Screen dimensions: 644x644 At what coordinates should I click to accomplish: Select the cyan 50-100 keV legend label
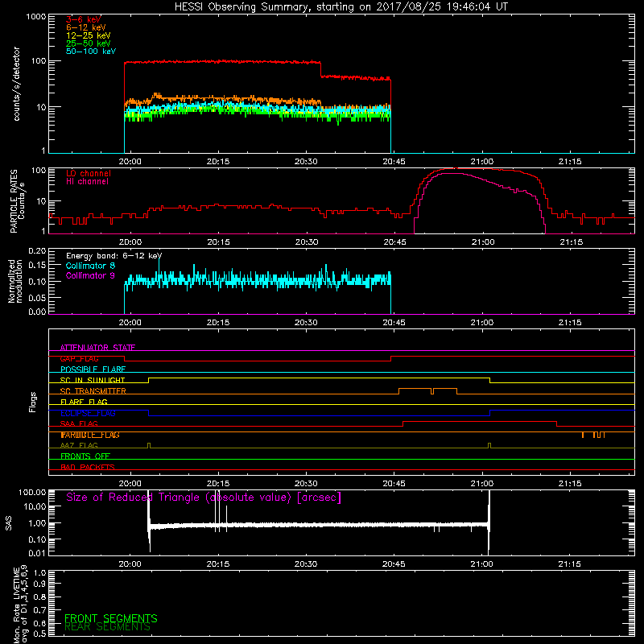(x=91, y=51)
